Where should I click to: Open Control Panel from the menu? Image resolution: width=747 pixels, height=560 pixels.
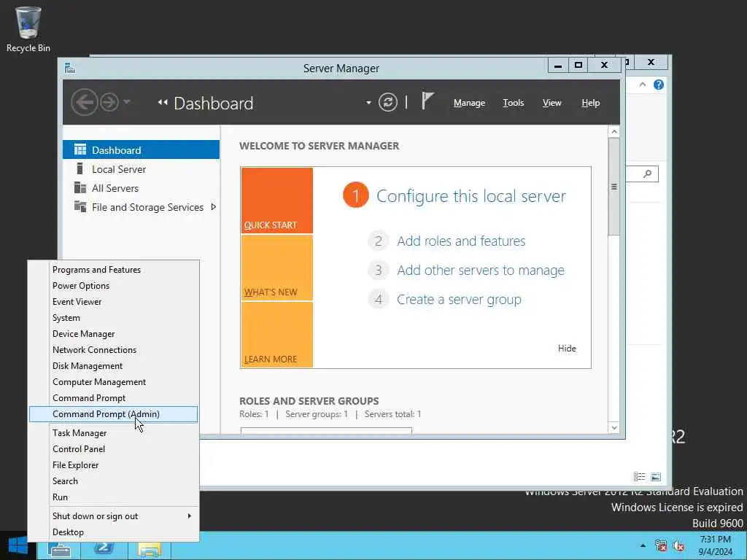pos(113,449)
